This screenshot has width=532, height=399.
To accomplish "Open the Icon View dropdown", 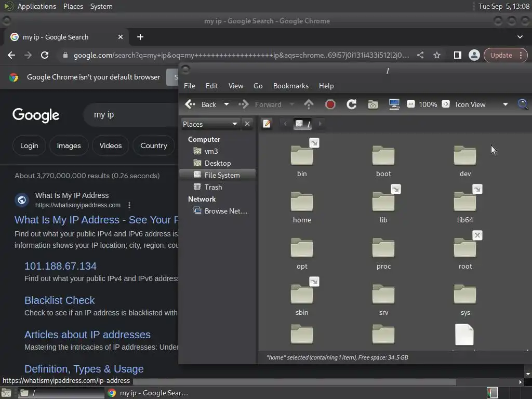I will tap(482, 104).
